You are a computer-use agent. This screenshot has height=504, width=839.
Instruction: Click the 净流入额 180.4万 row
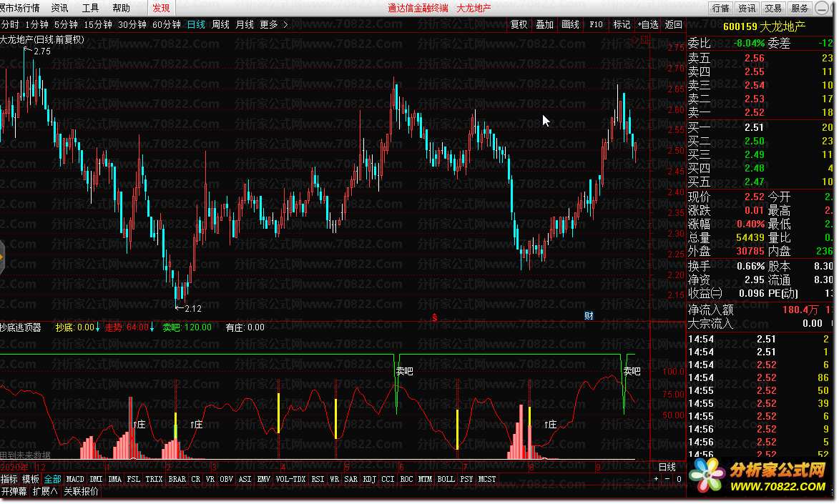(x=760, y=310)
